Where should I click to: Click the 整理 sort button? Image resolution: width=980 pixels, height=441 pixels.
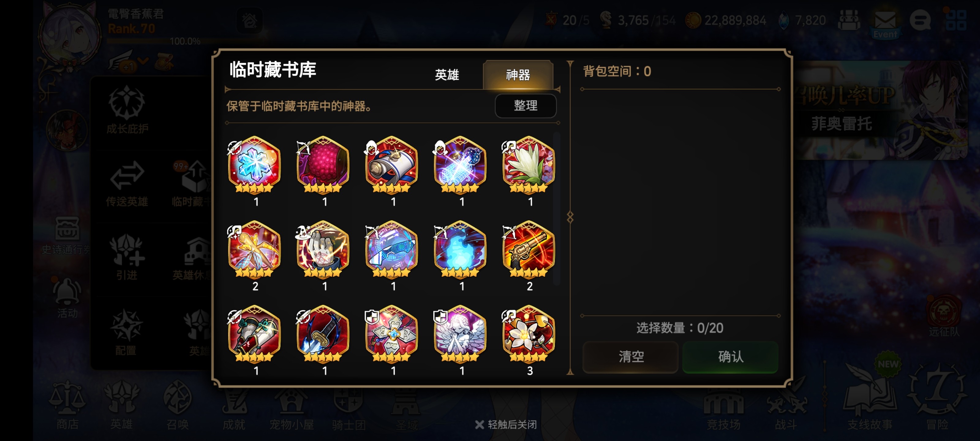[526, 105]
